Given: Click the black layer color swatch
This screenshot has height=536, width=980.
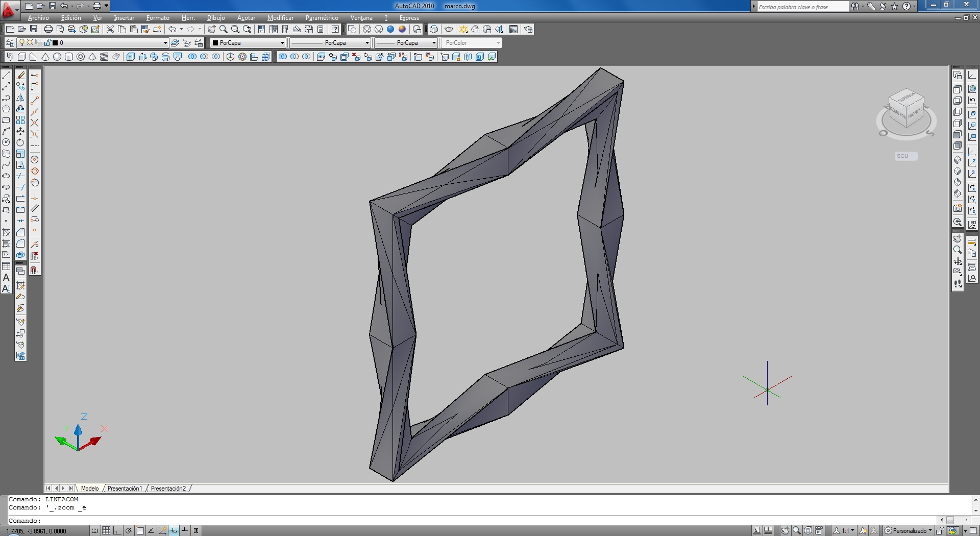Looking at the screenshot, I should tap(55, 43).
